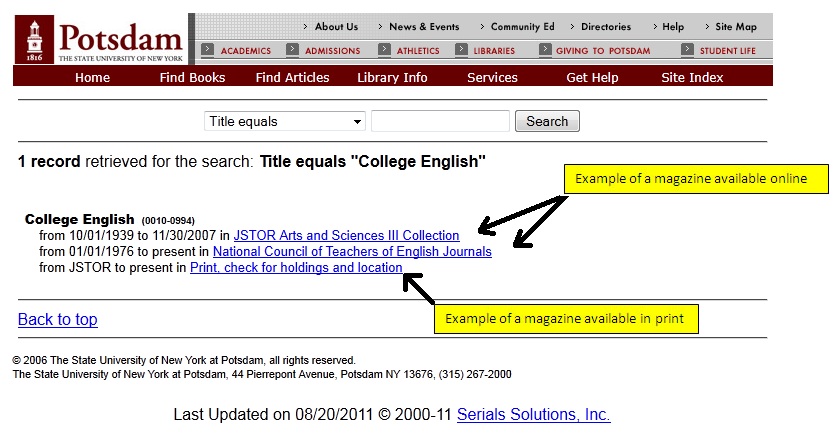837x433 pixels.
Task: Click the arrow icon beside STUDENT LIFE
Action: 688,50
